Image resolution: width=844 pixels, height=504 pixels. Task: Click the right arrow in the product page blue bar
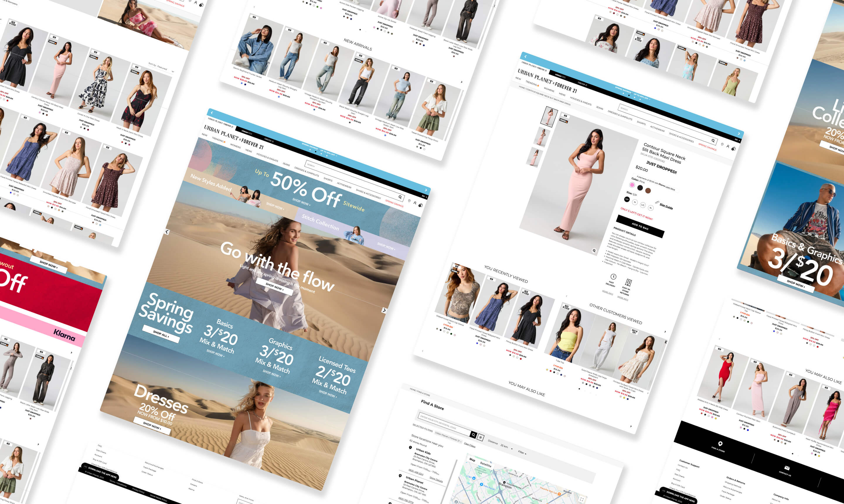tap(739, 133)
